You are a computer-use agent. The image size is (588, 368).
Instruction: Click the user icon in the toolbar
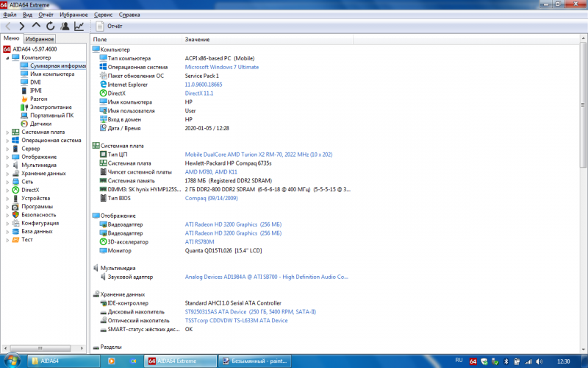pyautogui.click(x=65, y=26)
